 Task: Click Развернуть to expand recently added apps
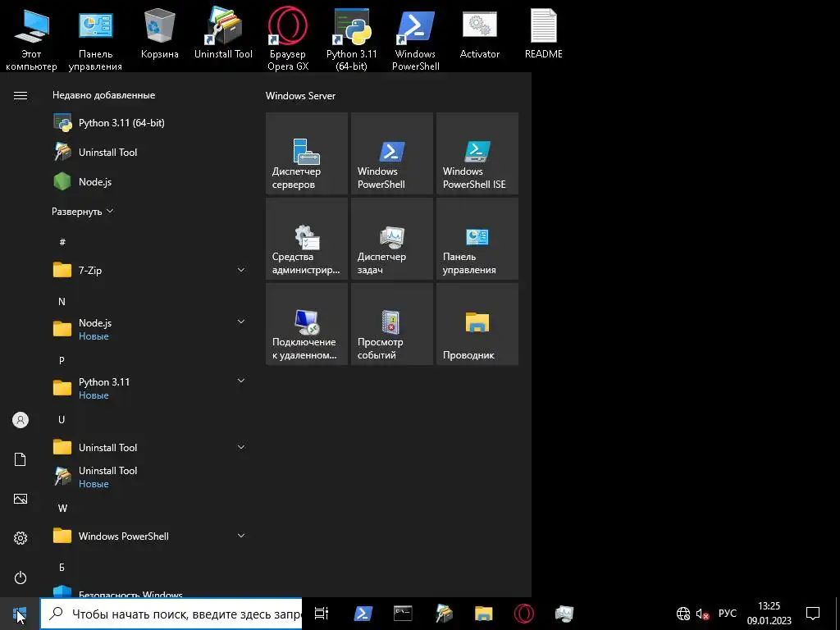[83, 212]
